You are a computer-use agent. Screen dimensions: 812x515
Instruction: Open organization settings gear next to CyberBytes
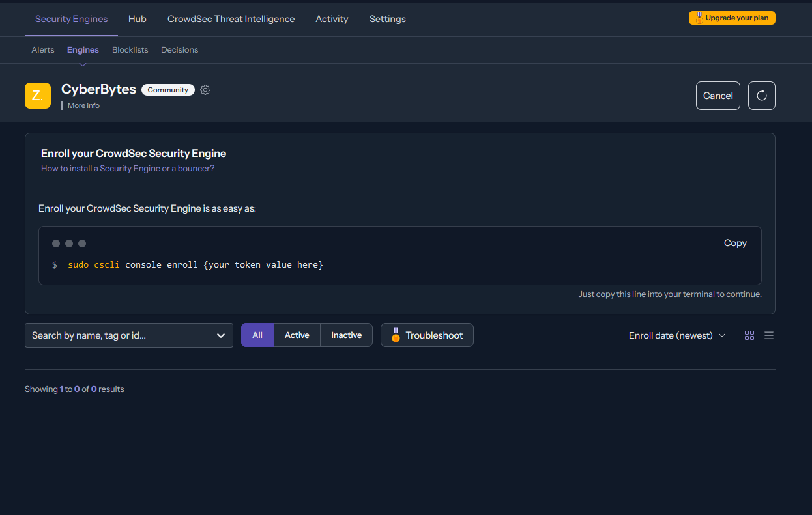[x=205, y=90]
